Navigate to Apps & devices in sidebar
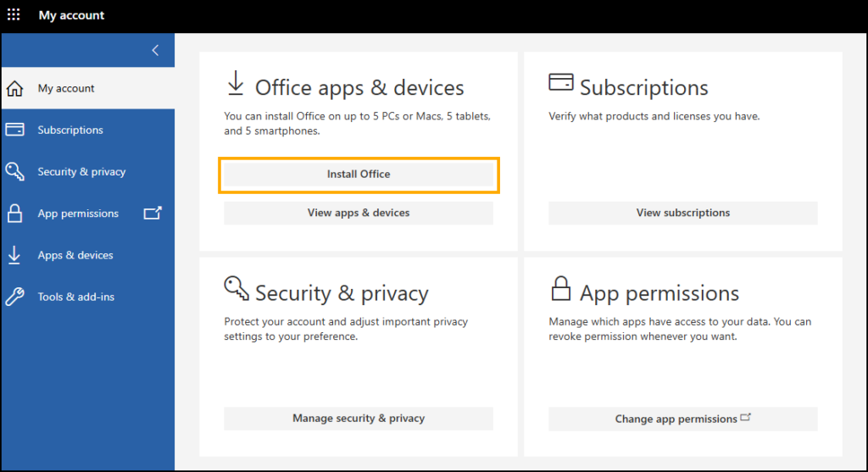868x472 pixels. click(88, 255)
